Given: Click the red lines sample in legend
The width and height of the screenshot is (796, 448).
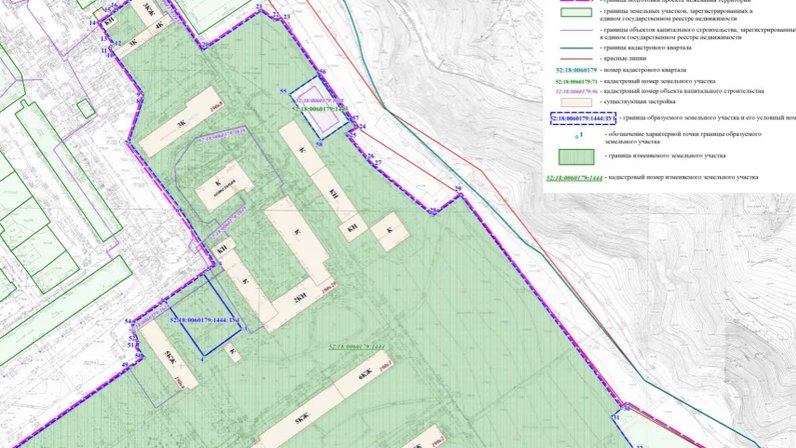Looking at the screenshot, I should click(576, 59).
